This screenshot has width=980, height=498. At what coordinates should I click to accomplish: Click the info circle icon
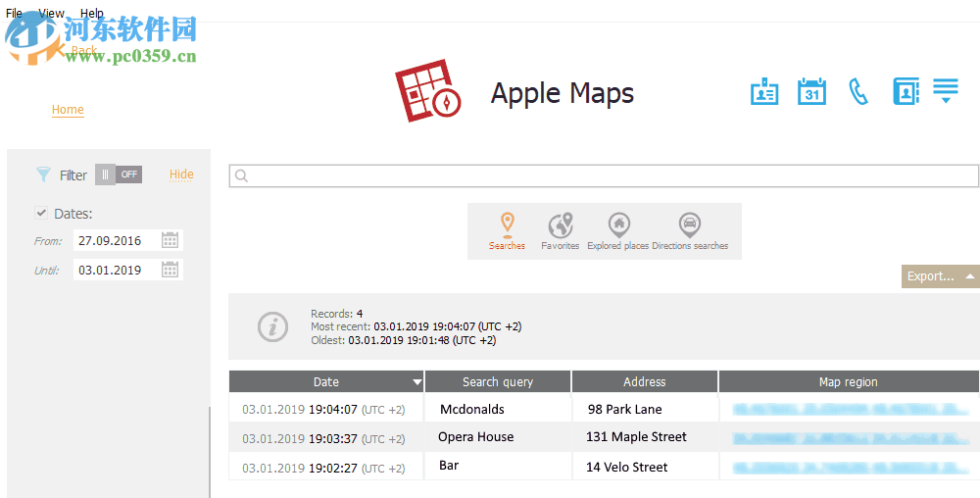273,326
